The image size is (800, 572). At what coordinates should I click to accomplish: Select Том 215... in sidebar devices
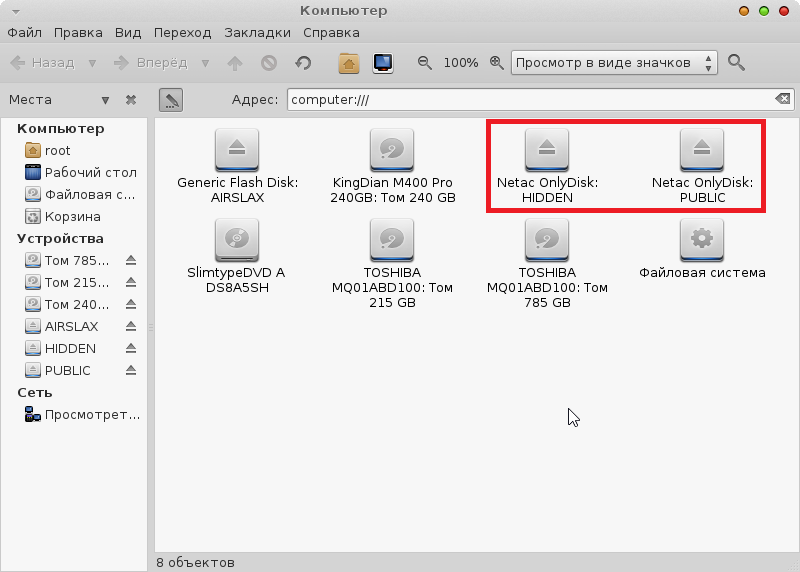(x=66, y=282)
